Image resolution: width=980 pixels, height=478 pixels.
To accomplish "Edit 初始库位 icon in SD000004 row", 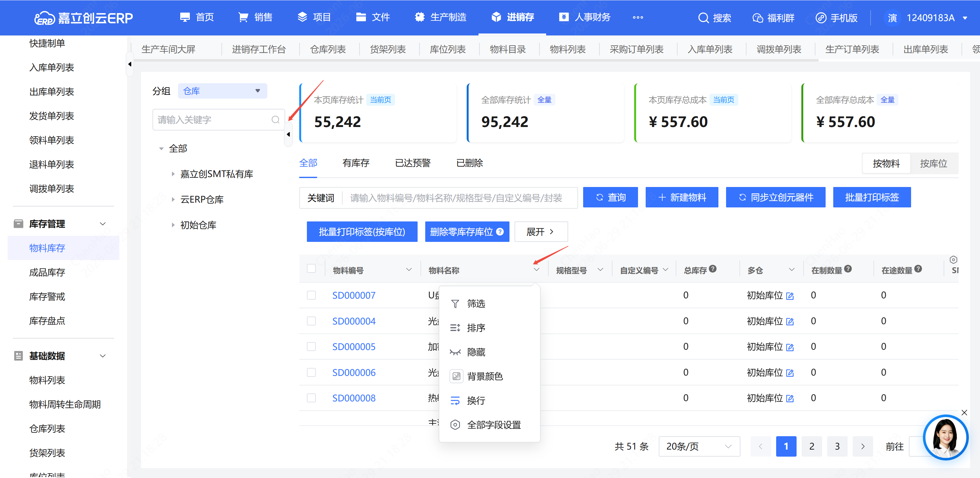I will point(790,322).
